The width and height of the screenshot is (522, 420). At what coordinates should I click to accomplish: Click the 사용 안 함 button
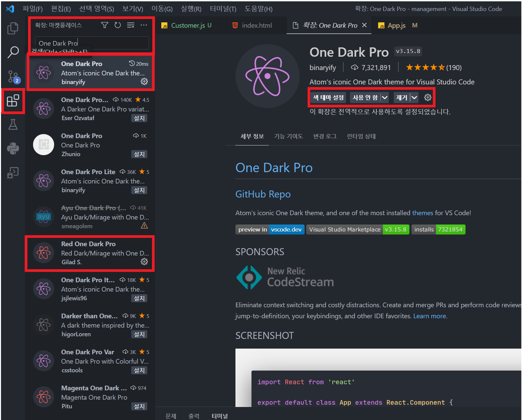(x=365, y=97)
